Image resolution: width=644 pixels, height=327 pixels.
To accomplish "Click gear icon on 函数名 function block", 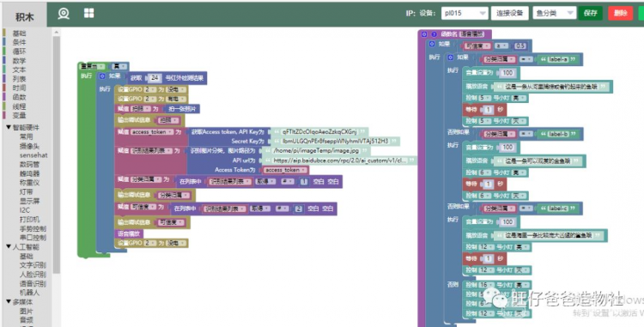I will click(x=424, y=34).
